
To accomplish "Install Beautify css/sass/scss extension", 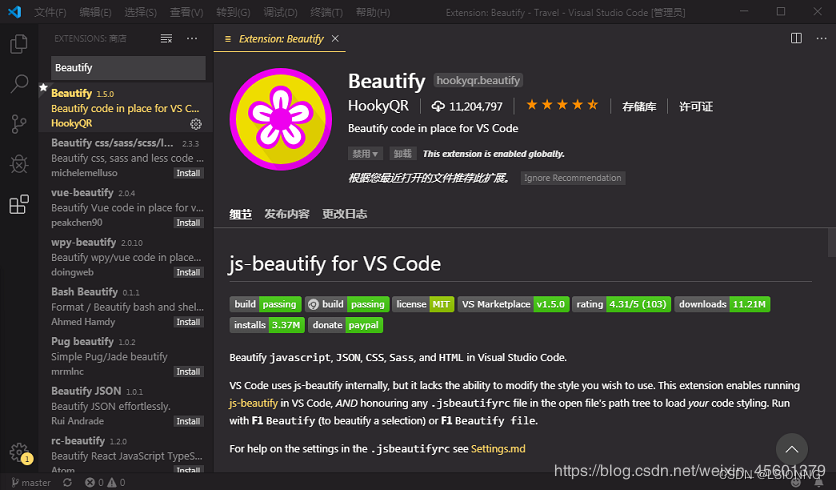I will tap(188, 173).
